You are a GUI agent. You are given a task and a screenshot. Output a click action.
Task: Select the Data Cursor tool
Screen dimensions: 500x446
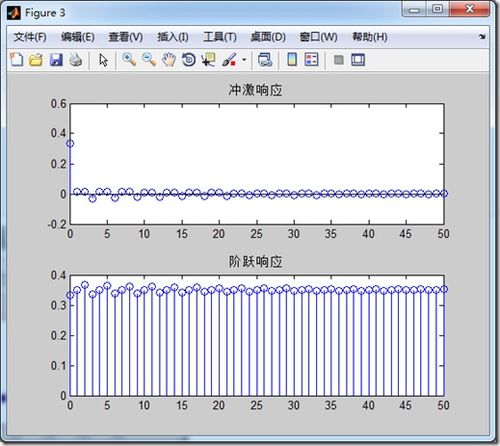(209, 60)
